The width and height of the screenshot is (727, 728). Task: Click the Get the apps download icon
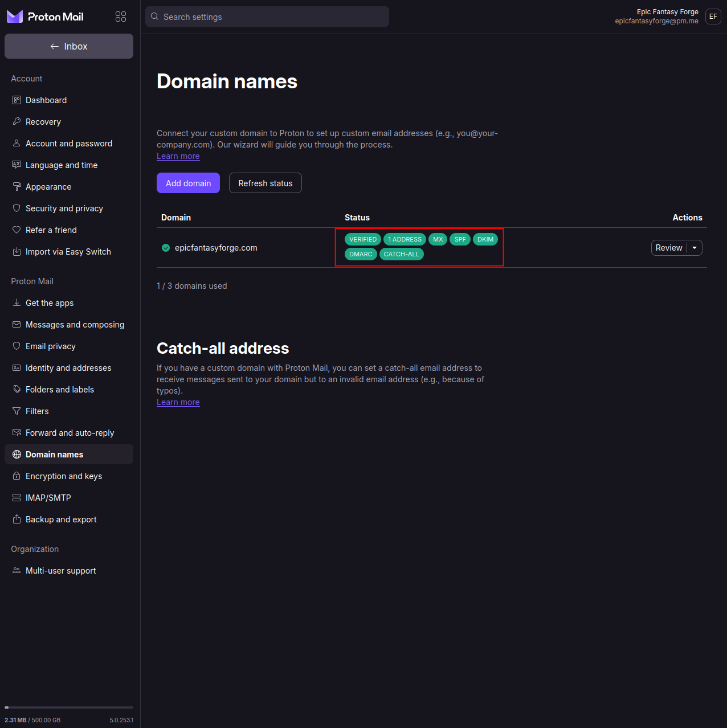[x=17, y=303]
